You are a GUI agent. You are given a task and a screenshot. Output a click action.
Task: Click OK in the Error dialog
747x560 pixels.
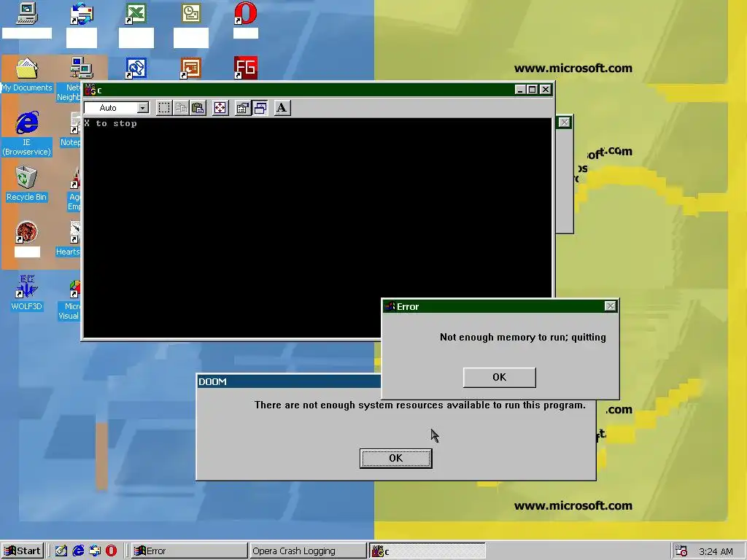(499, 377)
